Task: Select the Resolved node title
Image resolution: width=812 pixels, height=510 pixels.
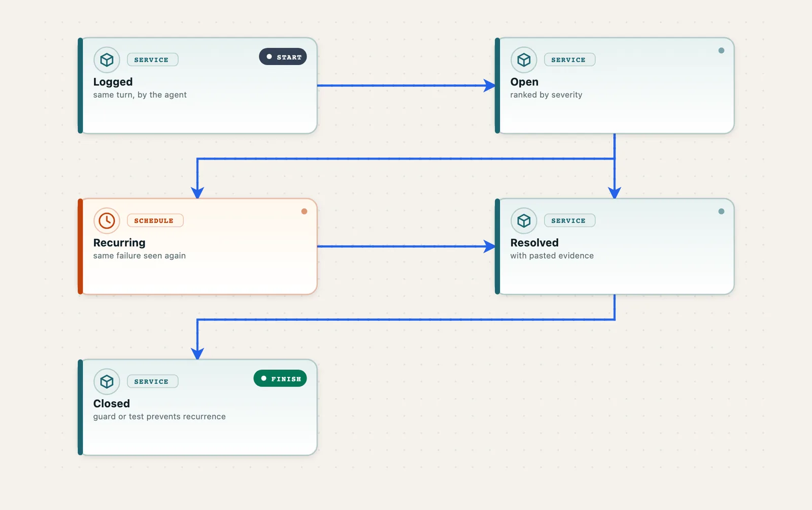Action: [x=534, y=243]
